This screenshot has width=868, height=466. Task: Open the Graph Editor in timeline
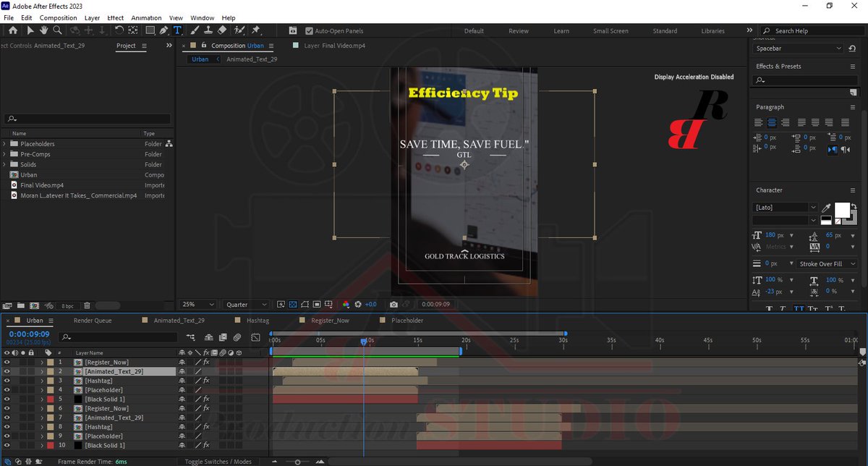255,337
